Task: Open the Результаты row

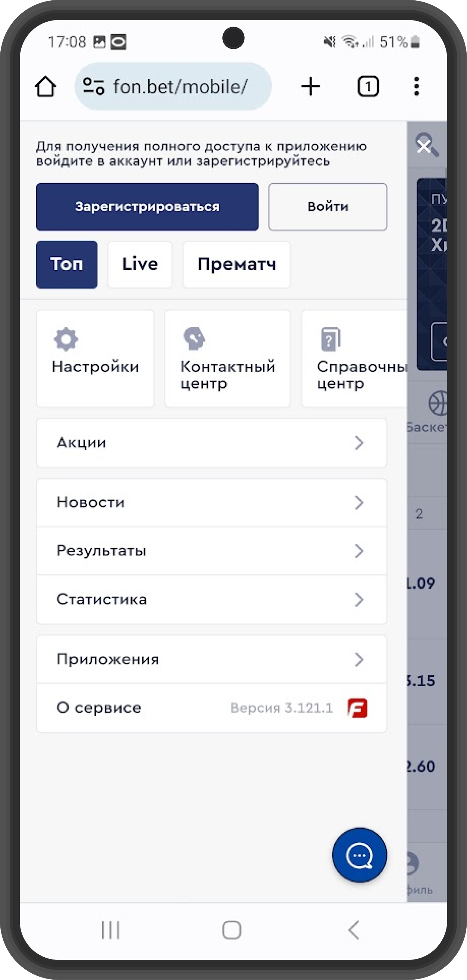Action: 211,551
